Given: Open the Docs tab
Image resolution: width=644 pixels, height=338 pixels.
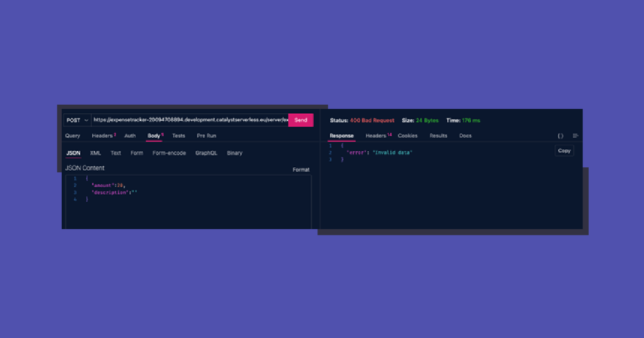Looking at the screenshot, I should (x=465, y=136).
